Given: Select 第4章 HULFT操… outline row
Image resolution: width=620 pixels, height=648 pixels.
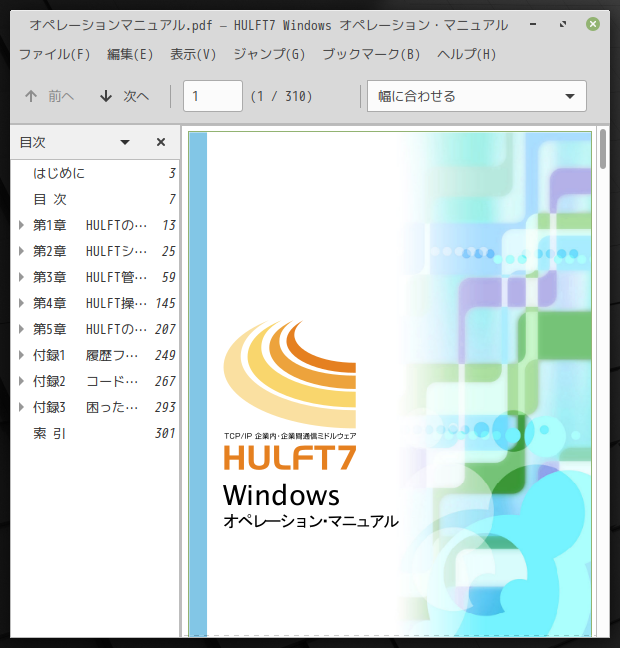Looking at the screenshot, I should [x=95, y=303].
